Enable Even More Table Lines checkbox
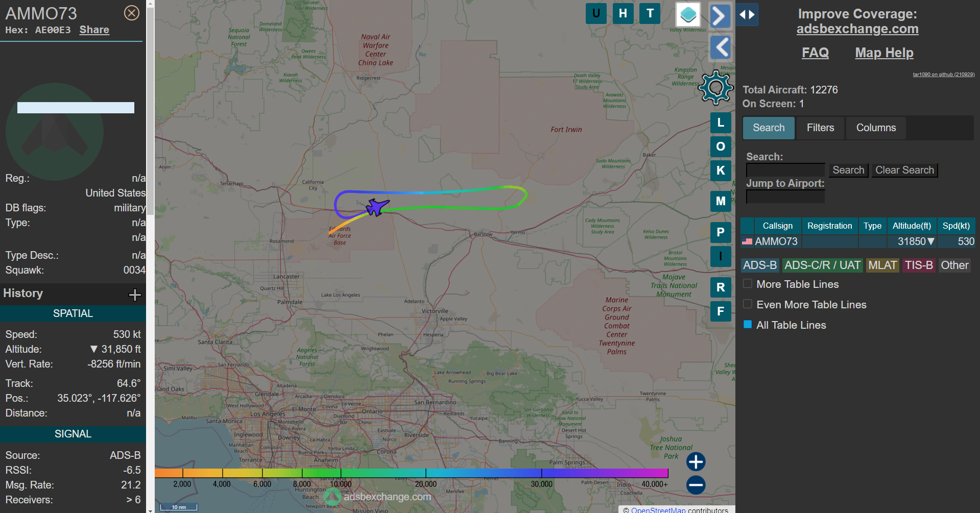980x513 pixels. pos(748,304)
